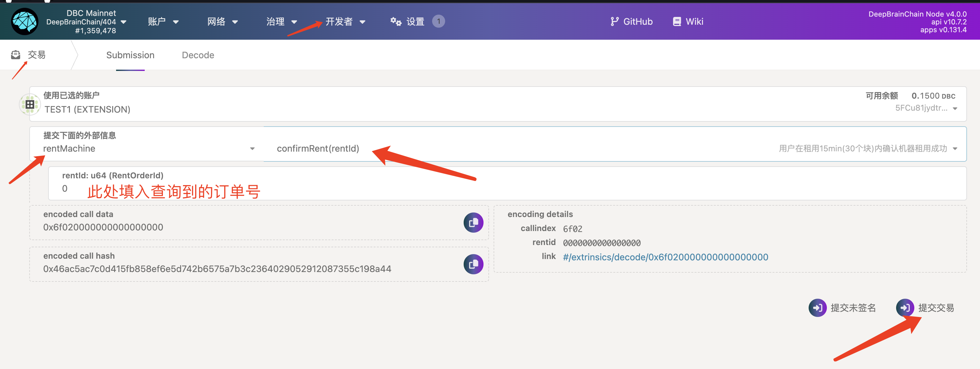The width and height of the screenshot is (980, 369).
Task: Click the TEST1 account identicon
Action: coord(30,104)
